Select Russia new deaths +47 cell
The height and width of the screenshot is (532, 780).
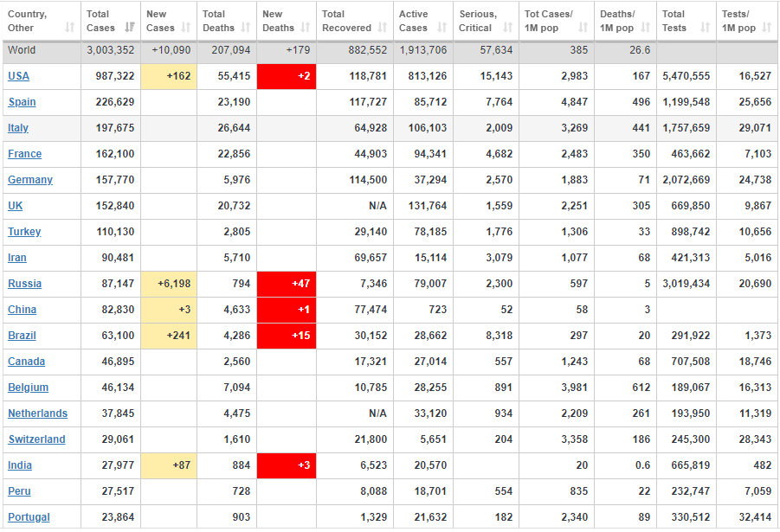click(x=287, y=284)
